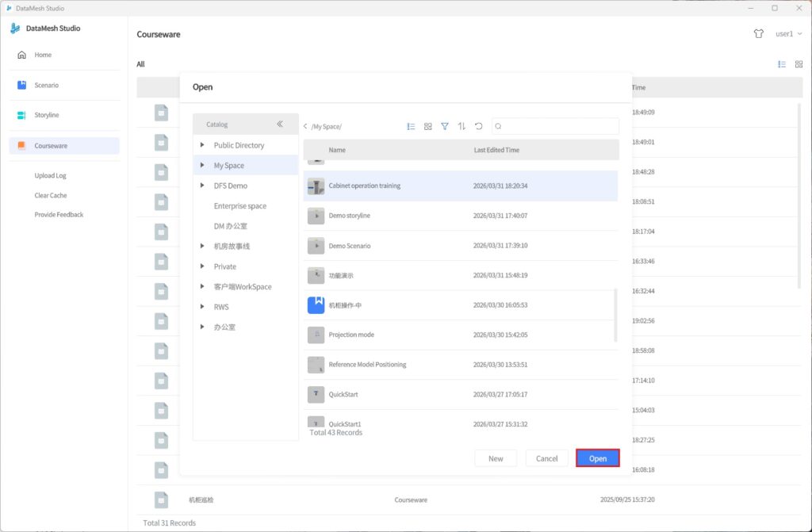Image resolution: width=812 pixels, height=532 pixels.
Task: Click the New button
Action: [496, 458]
